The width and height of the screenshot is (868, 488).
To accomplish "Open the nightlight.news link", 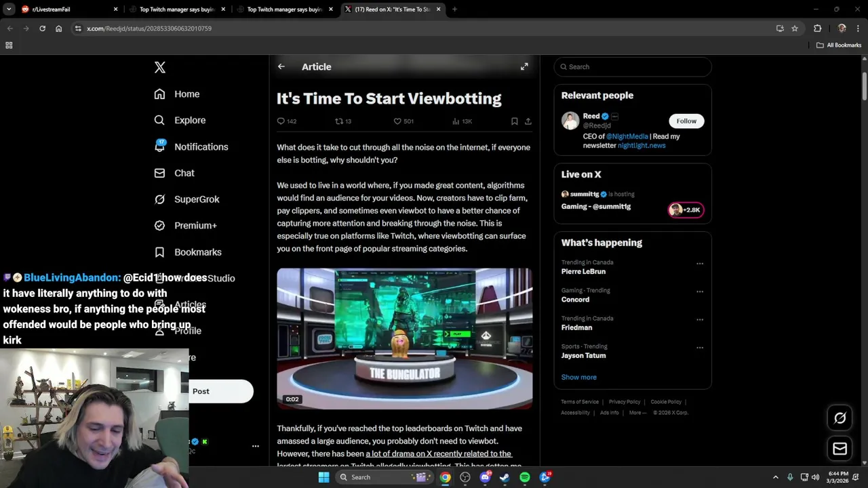I will pos(642,146).
